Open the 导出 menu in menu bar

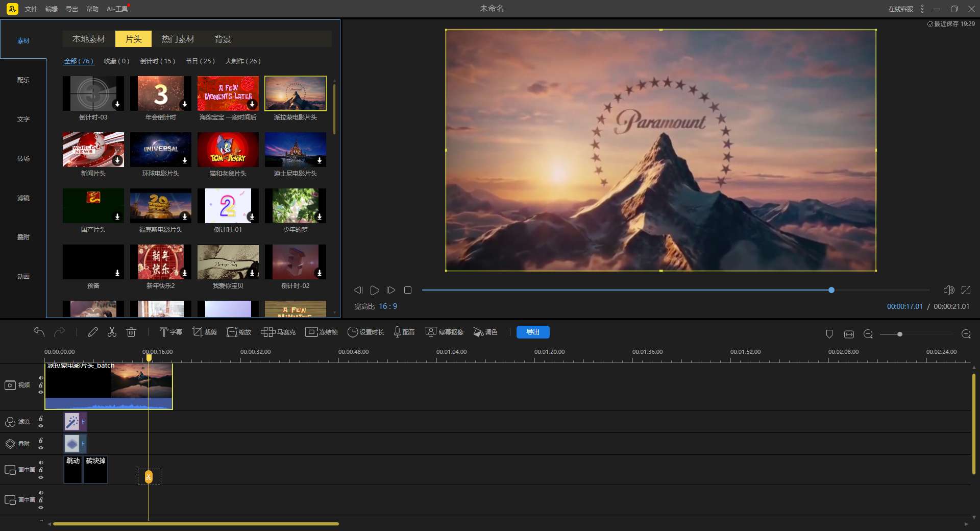(x=72, y=9)
